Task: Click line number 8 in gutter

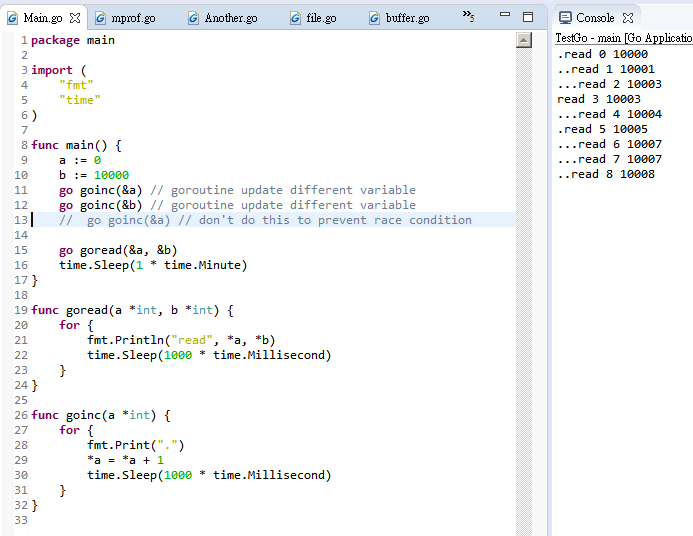Action: point(21,145)
